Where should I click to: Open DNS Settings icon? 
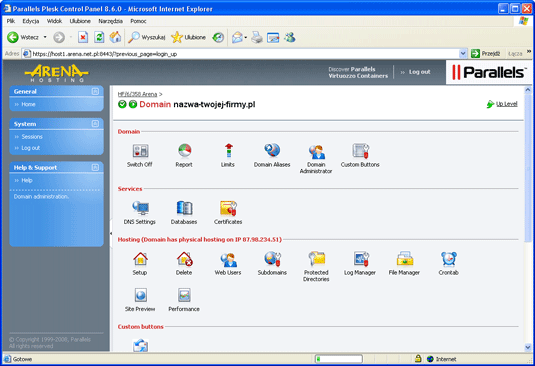coord(140,208)
